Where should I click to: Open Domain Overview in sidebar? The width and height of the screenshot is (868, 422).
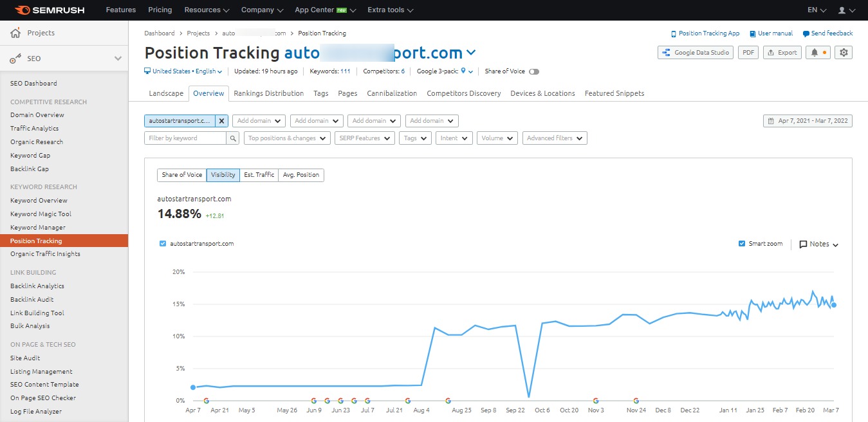(x=37, y=115)
